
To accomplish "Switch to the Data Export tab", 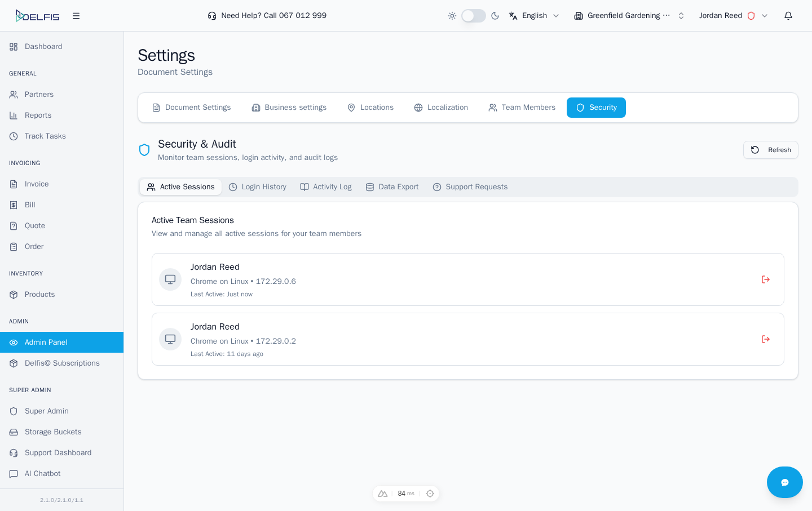I will tap(392, 187).
